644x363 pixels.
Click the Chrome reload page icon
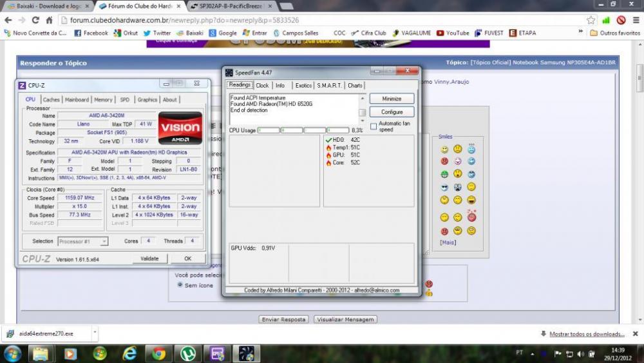pyautogui.click(x=35, y=20)
